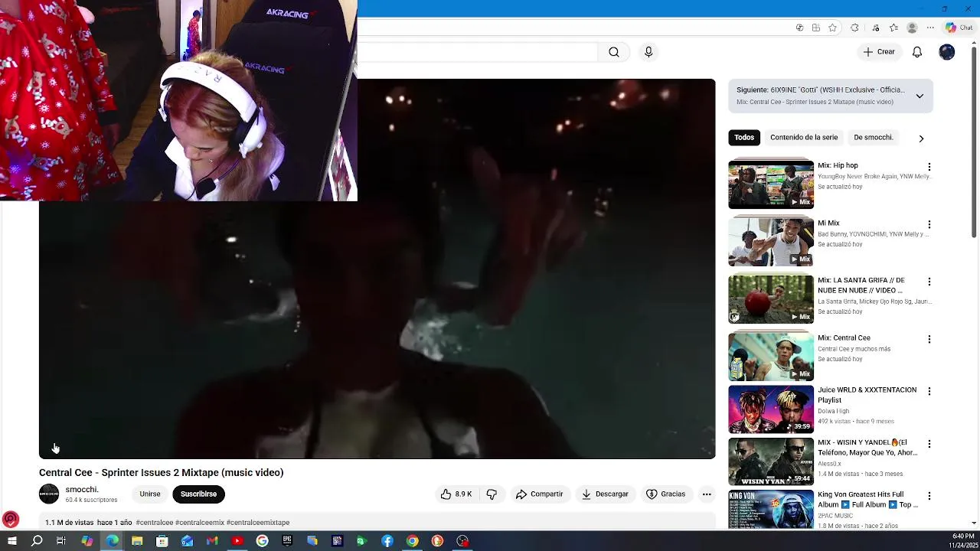Open Windows taskbar search

click(37, 541)
